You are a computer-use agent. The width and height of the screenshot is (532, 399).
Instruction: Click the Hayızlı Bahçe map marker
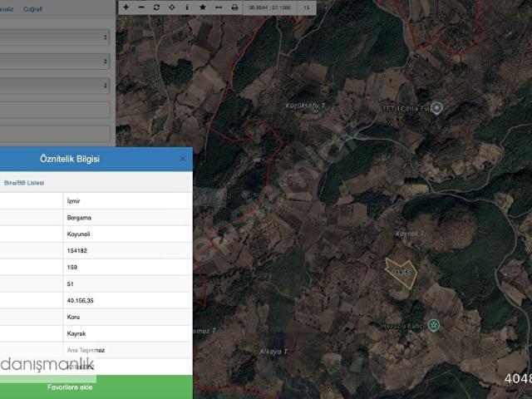pos(434,325)
